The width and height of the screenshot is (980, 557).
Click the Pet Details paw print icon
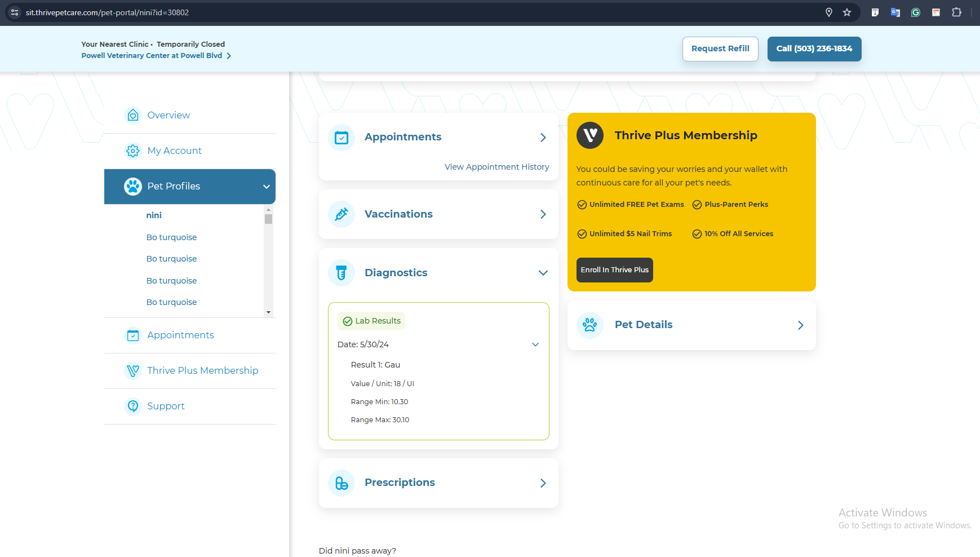590,325
